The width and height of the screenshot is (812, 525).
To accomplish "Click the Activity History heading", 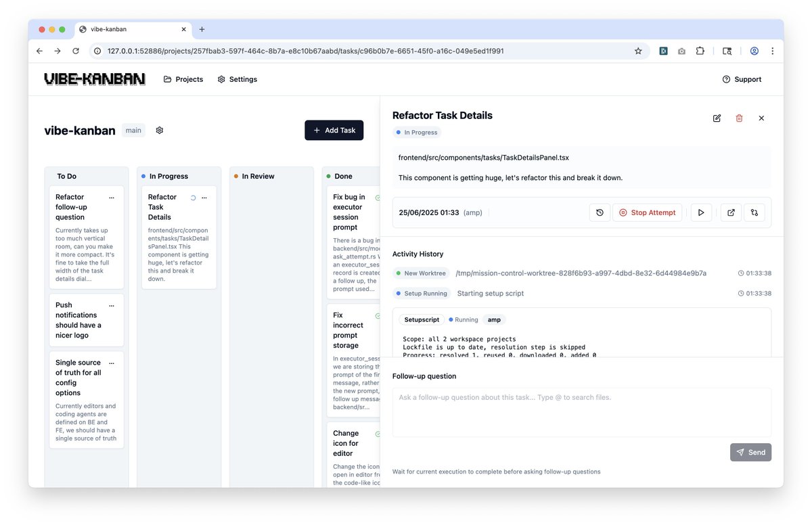I will coord(418,254).
